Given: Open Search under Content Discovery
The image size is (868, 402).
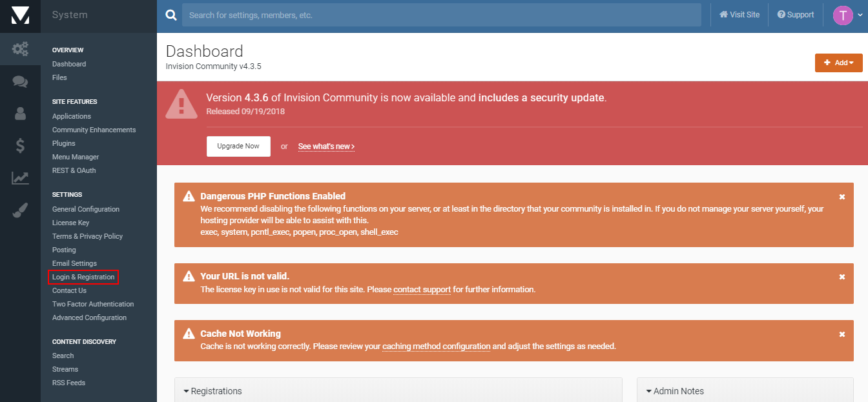Looking at the screenshot, I should (63, 356).
